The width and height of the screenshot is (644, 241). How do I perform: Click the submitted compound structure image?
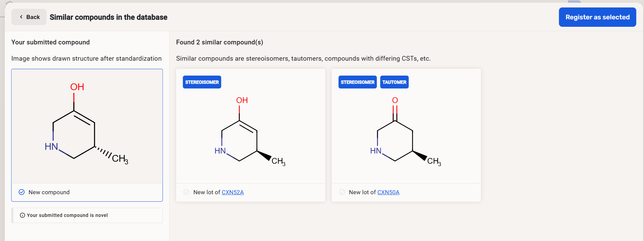click(87, 126)
